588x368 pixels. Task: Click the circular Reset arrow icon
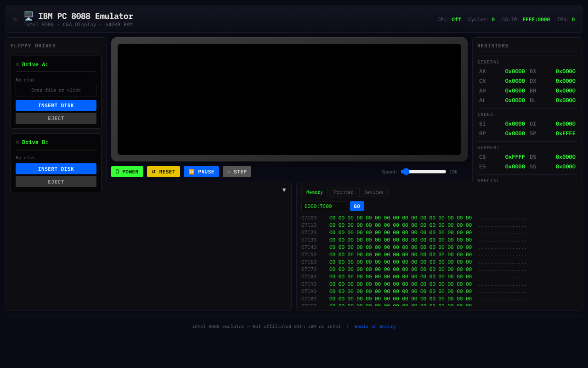[x=153, y=172]
